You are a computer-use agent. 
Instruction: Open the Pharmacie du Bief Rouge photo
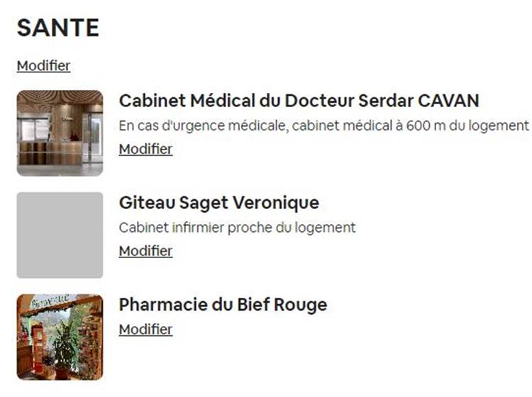pos(60,337)
